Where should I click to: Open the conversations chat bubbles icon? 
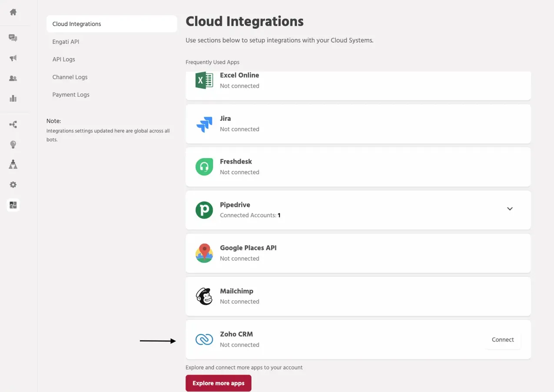point(13,38)
